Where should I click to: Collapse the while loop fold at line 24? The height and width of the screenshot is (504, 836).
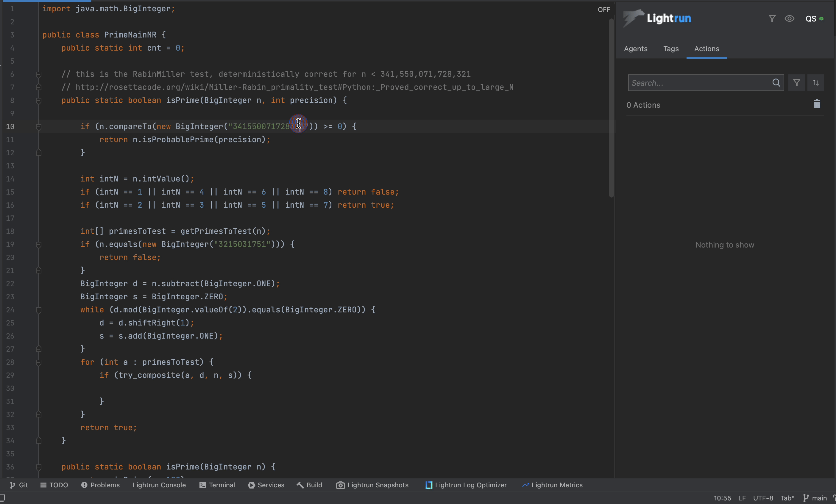click(x=39, y=310)
